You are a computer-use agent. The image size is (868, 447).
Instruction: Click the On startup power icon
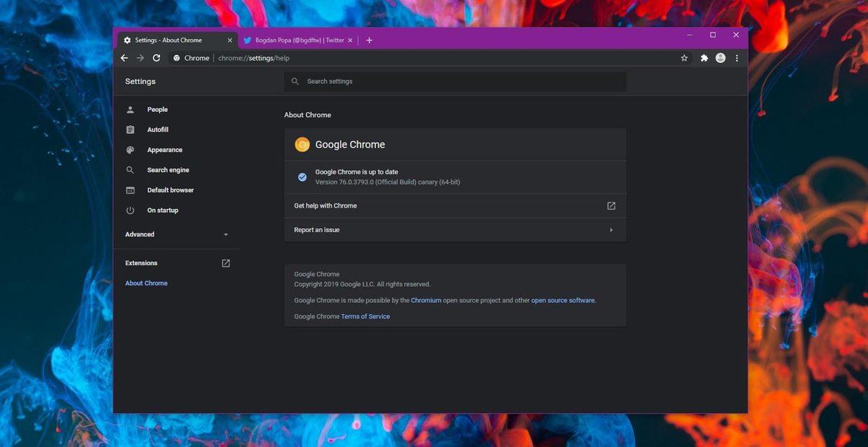click(131, 210)
